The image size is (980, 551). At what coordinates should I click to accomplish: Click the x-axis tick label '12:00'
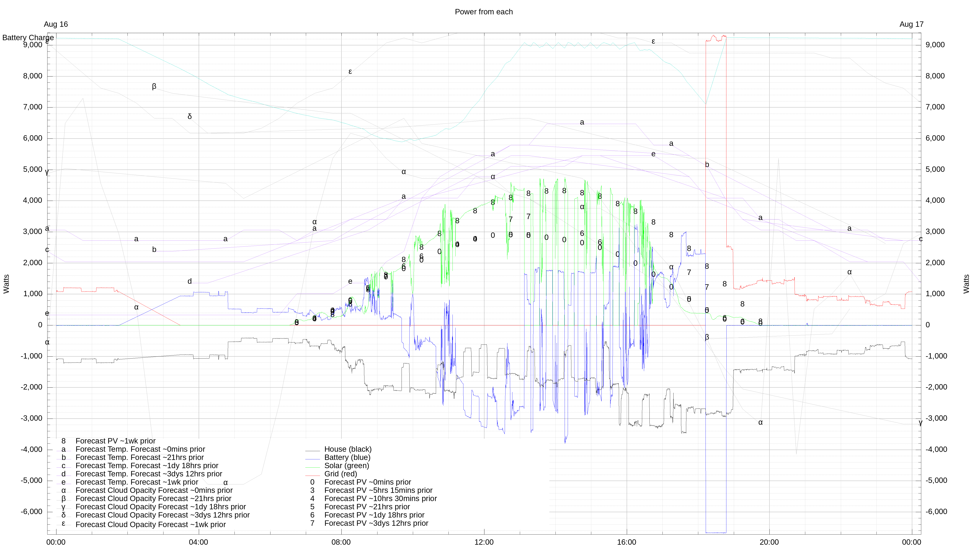coord(484,542)
